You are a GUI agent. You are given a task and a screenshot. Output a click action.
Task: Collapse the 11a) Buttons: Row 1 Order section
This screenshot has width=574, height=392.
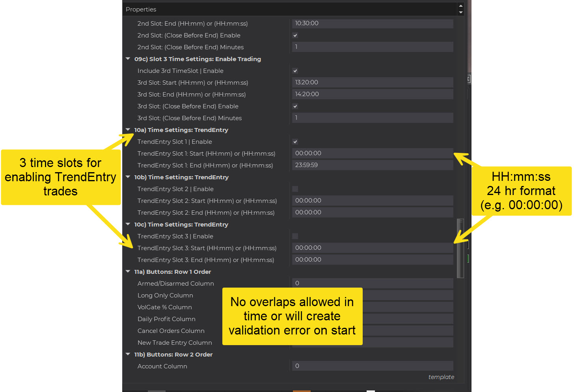[128, 271]
